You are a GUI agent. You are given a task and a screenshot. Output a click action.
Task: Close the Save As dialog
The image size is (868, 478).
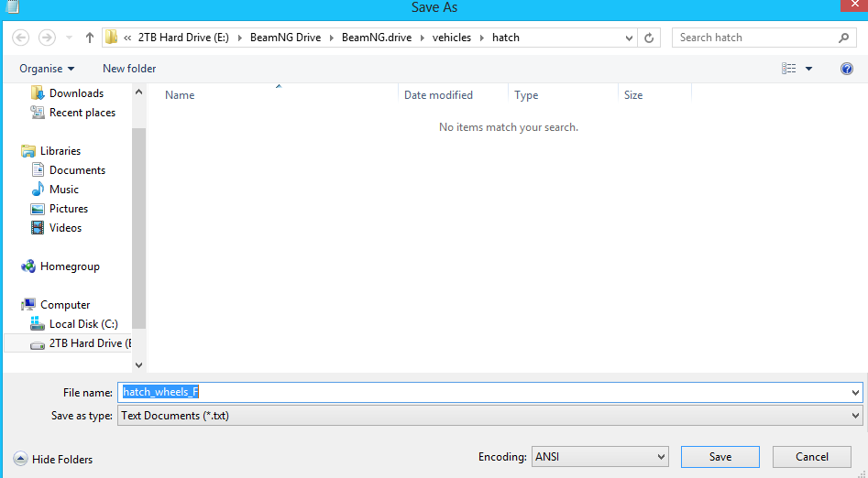(x=854, y=5)
